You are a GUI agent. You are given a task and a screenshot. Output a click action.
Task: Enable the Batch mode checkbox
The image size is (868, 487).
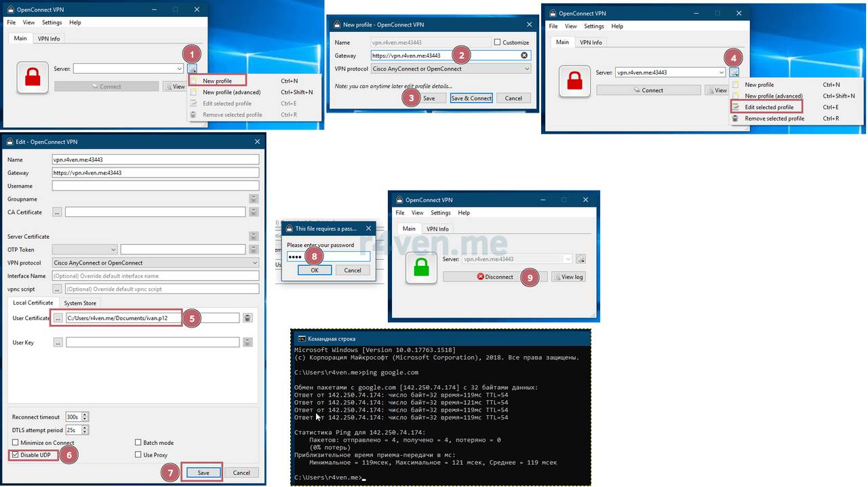pyautogui.click(x=138, y=443)
